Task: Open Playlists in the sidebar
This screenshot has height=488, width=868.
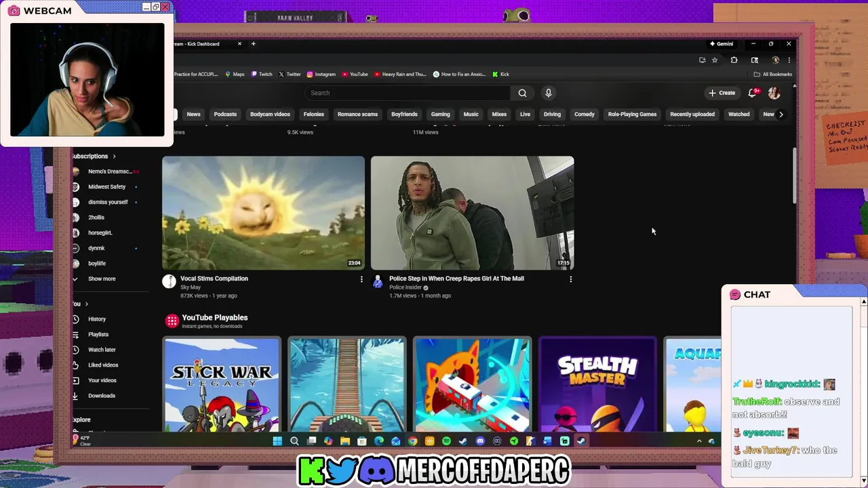Action: click(98, 334)
